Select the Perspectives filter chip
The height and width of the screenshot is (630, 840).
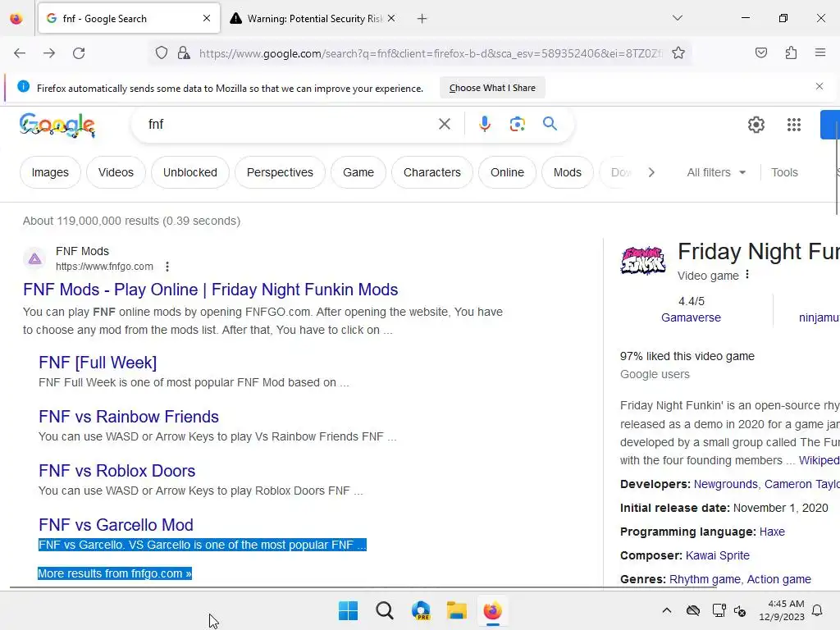(280, 172)
